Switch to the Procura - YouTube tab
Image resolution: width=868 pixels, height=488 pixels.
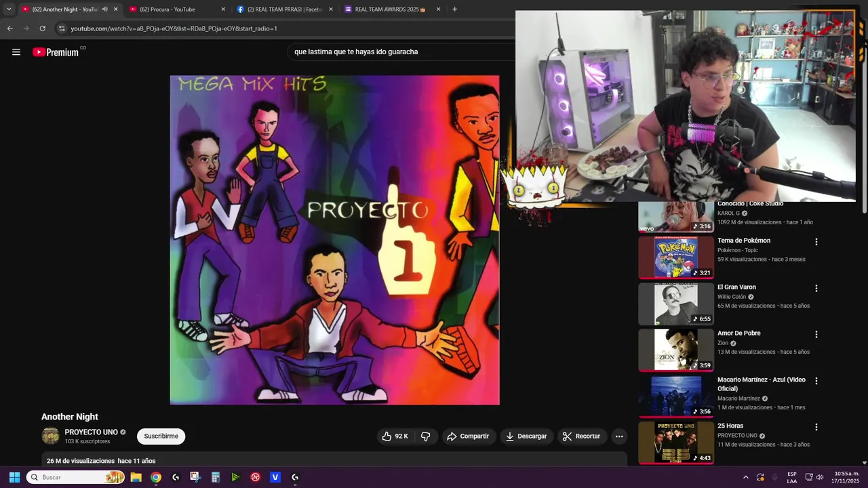pos(170,9)
